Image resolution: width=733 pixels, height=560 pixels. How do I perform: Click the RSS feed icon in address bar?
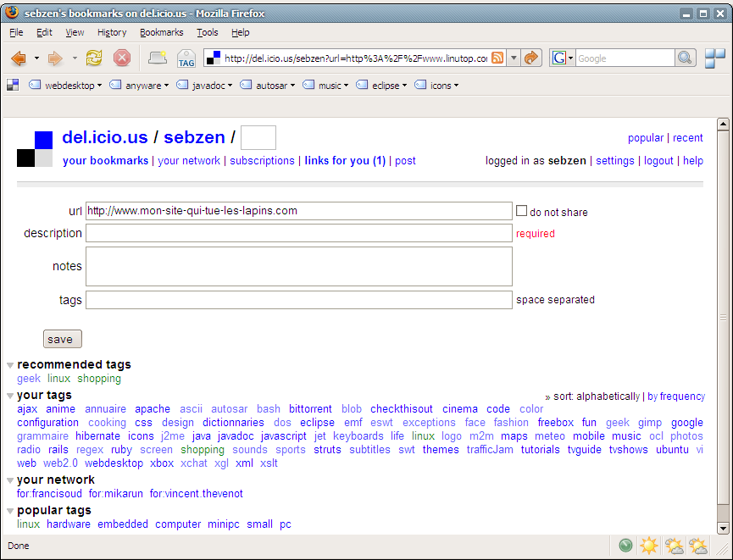(498, 58)
